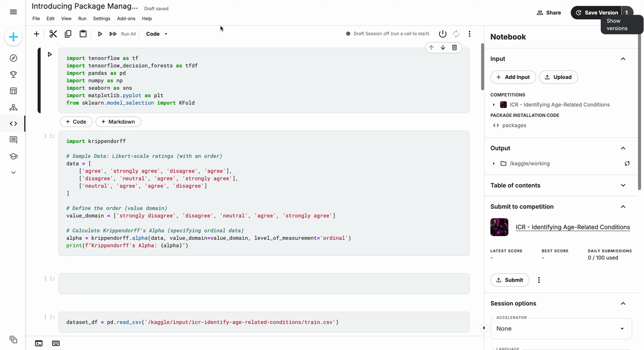Toggle the session power button
Image resolution: width=644 pixels, height=350 pixels.
442,34
